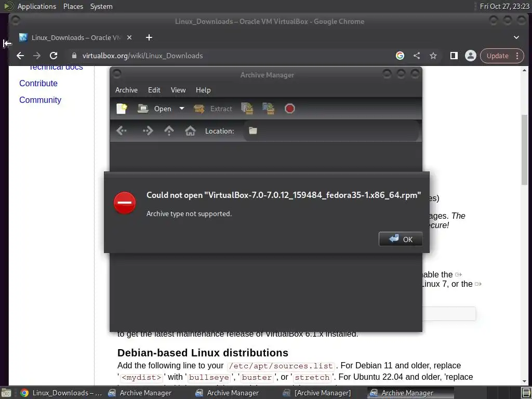Image resolution: width=532 pixels, height=399 pixels.
Task: Click the Chrome Update button
Action: click(497, 56)
